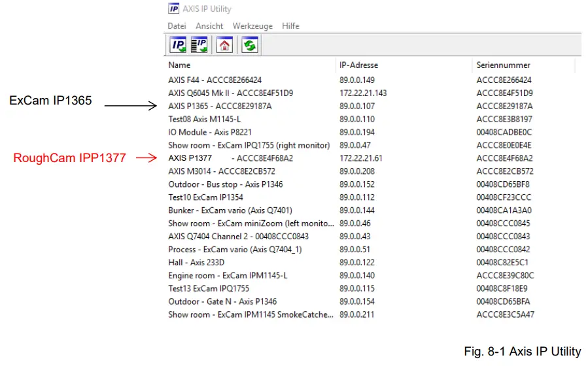Image resolution: width=588 pixels, height=366 pixels.
Task: Select Outdoor - Gate N - Axis P1346 row
Action: pos(372,302)
